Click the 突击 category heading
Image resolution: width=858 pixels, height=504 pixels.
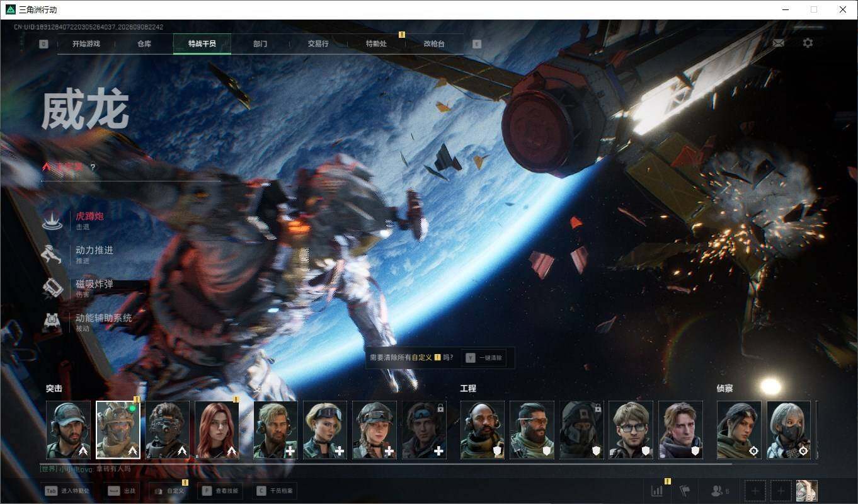pyautogui.click(x=54, y=388)
